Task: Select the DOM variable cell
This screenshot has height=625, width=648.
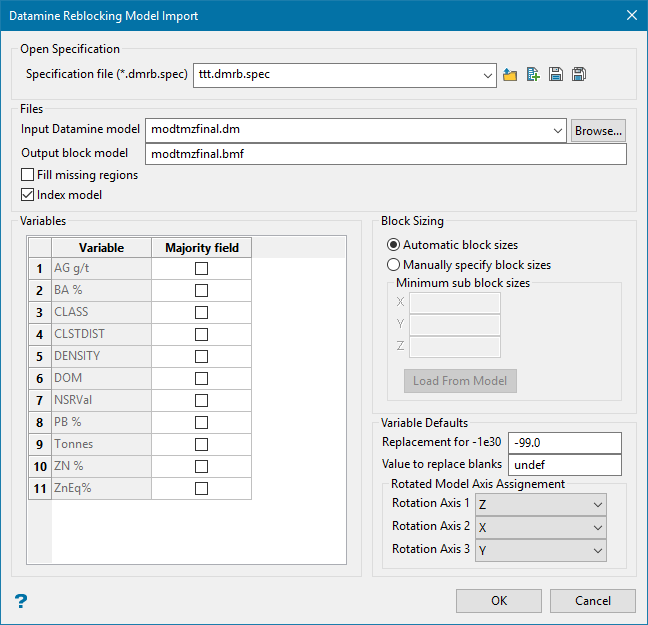Action: pyautogui.click(x=101, y=379)
